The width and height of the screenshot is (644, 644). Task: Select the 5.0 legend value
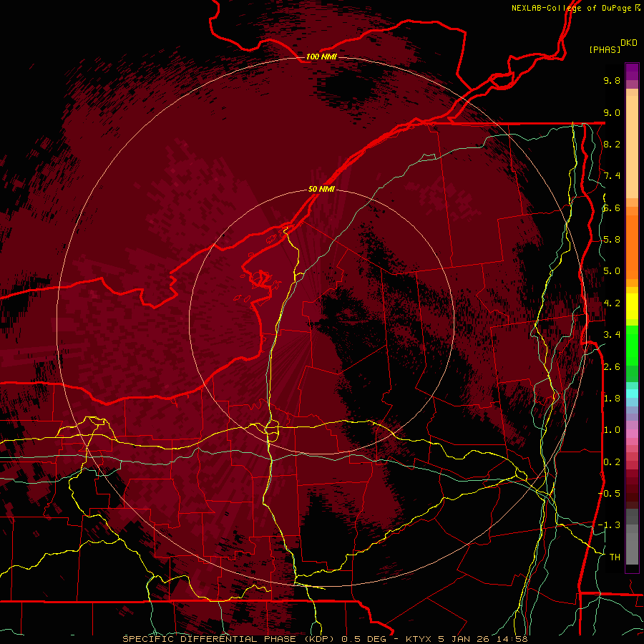click(x=612, y=271)
